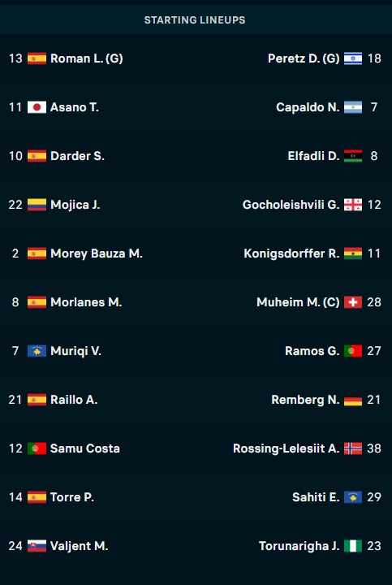Click the Nigeria flag beside Torunarigha J.

click(x=353, y=546)
